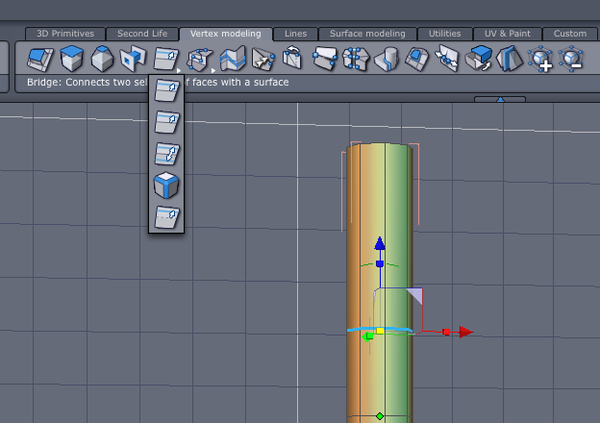Screen dimensions: 600x423
Task: Select the Tessellate tool with blue points
Action: click(200, 59)
